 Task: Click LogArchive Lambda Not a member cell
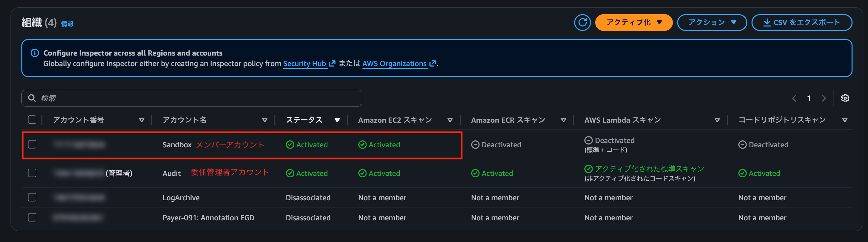tap(608, 198)
